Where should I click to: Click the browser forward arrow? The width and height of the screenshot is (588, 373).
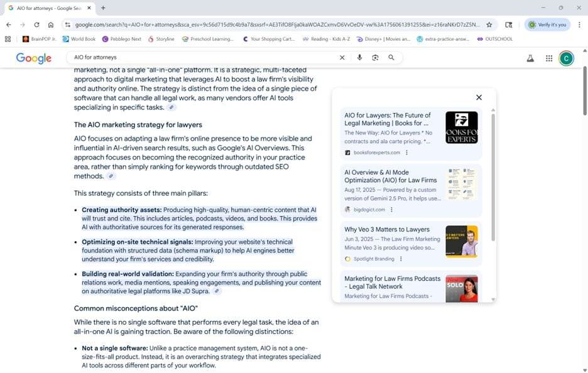click(x=23, y=24)
